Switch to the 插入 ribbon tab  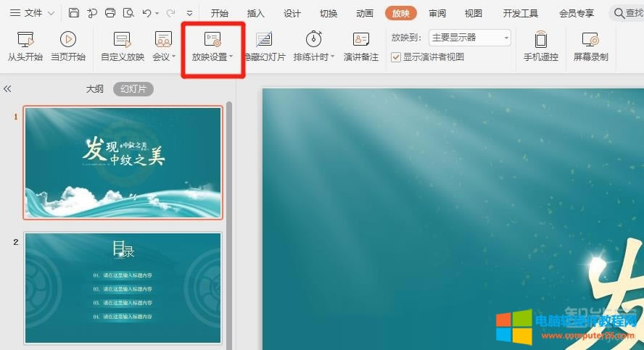tap(256, 13)
